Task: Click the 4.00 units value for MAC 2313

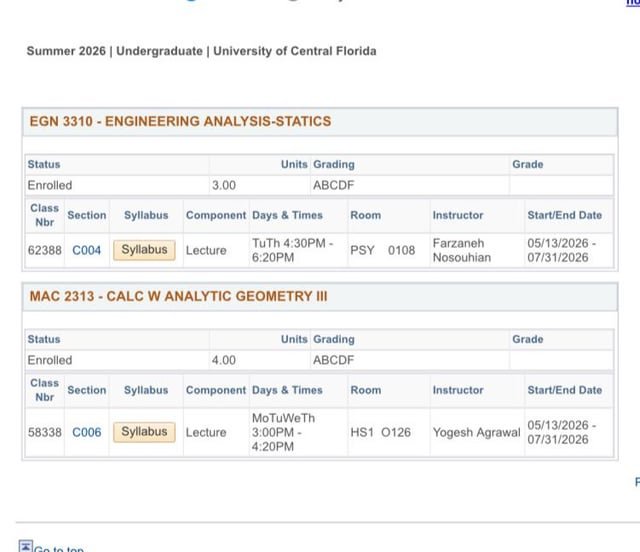Action: [x=224, y=360]
